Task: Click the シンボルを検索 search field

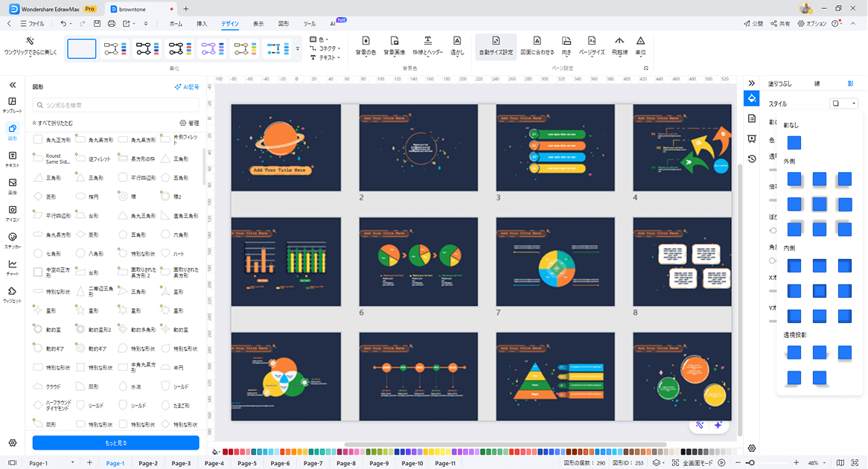Action: pyautogui.click(x=115, y=105)
